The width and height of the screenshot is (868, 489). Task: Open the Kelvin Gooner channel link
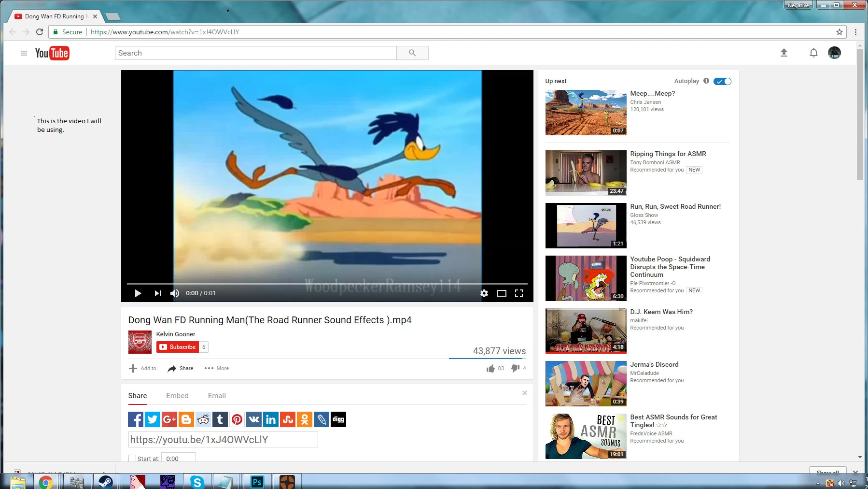(176, 334)
